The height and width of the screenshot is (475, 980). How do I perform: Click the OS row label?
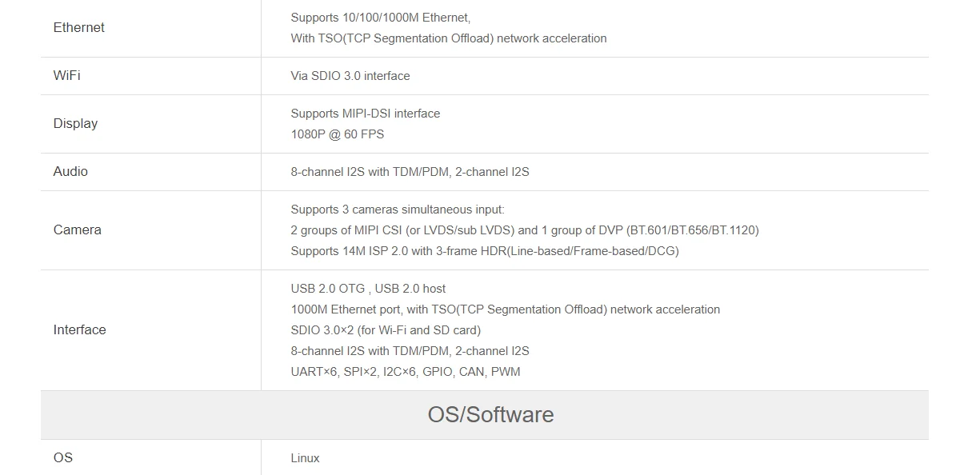point(62,457)
